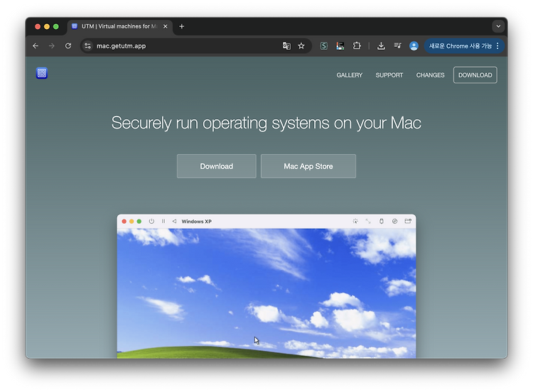Click the capture cursor icon in VM toolbar
This screenshot has height=392, width=533.
[355, 221]
